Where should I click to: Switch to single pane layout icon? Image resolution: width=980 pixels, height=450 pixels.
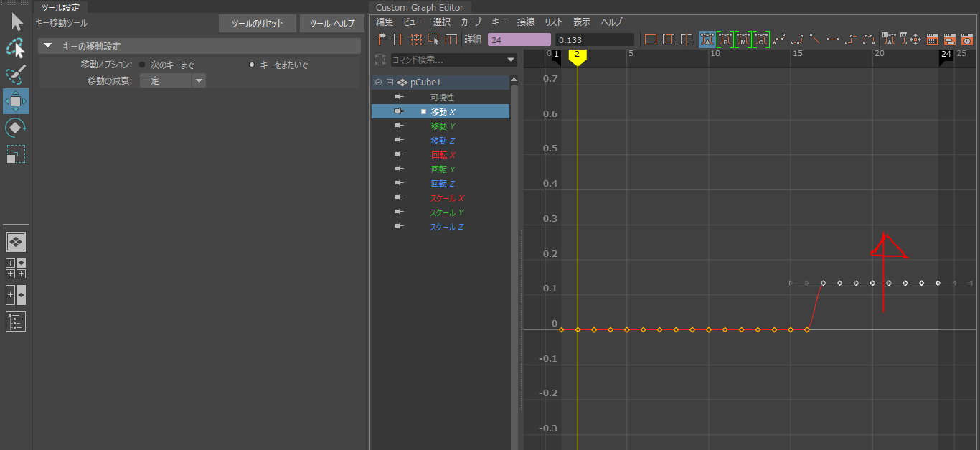(x=16, y=241)
